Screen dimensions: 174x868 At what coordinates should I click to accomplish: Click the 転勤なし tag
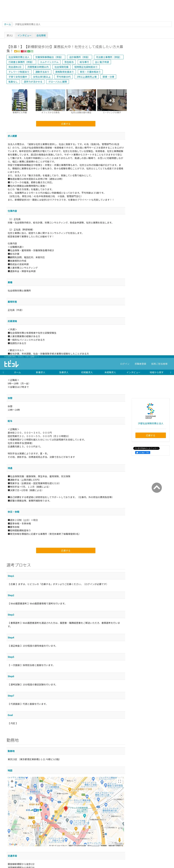[13, 82]
